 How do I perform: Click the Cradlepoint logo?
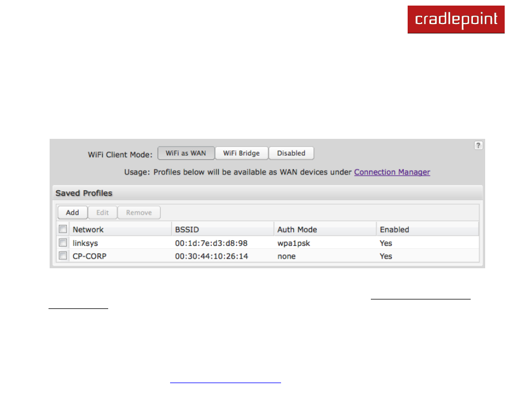coord(456,20)
